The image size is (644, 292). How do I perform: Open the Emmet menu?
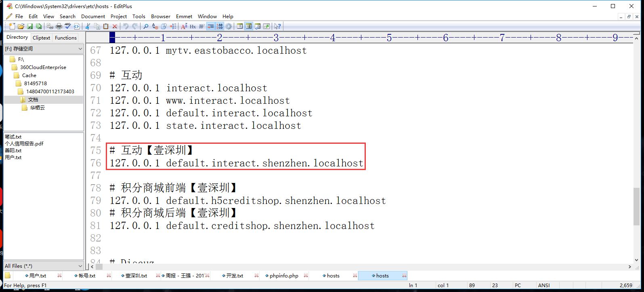click(x=184, y=17)
